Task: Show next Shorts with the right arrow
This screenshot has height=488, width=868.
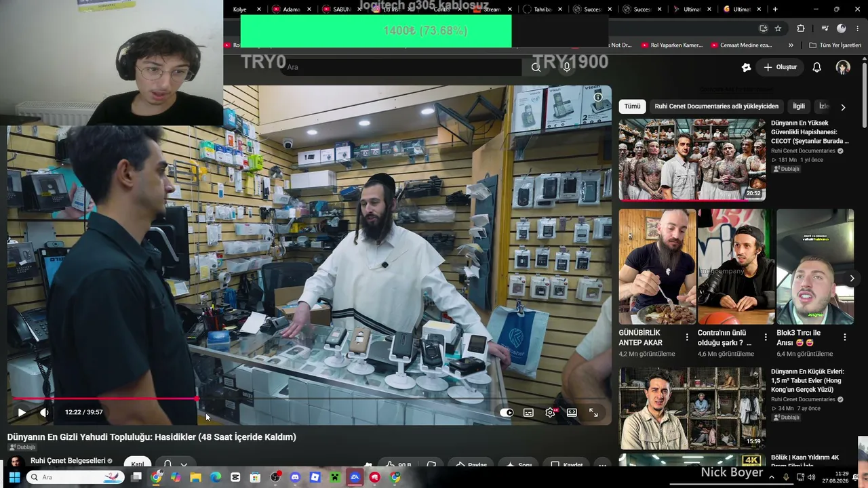Action: pyautogui.click(x=852, y=278)
